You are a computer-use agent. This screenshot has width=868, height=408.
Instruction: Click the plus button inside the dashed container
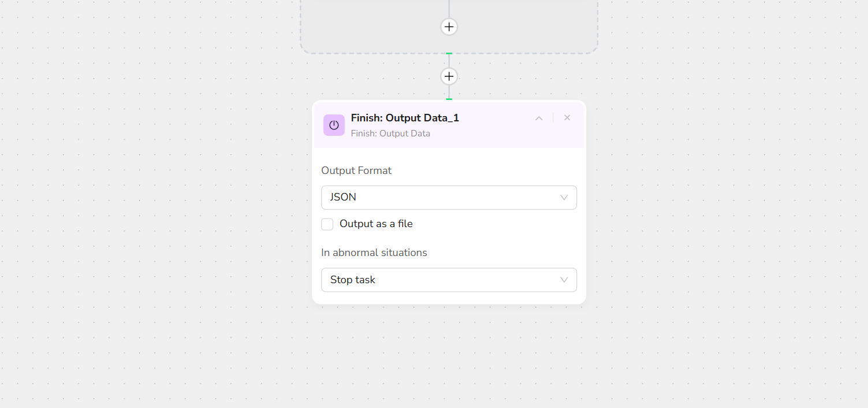point(449,27)
